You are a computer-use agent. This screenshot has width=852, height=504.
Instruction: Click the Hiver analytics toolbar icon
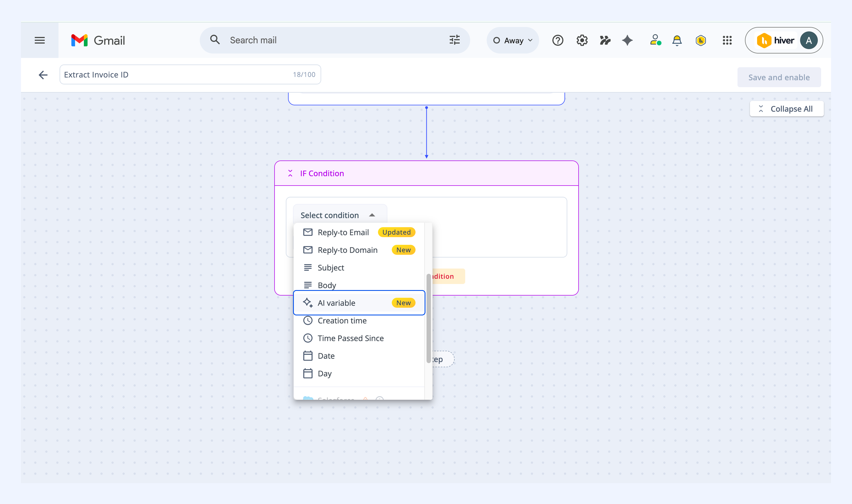(605, 41)
